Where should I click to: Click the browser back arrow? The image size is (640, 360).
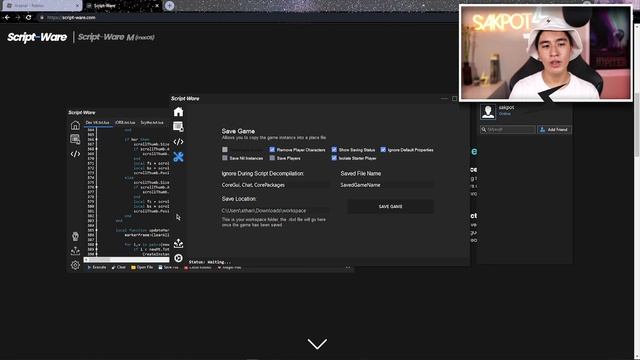tap(7, 18)
